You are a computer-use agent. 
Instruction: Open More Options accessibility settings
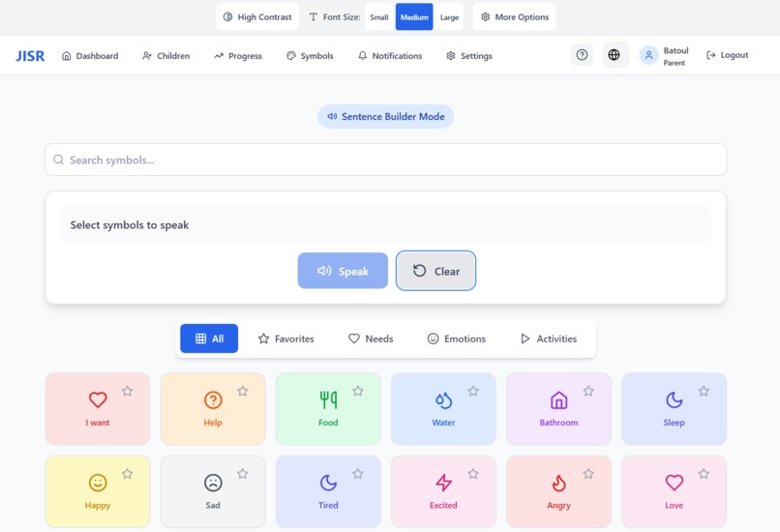coord(515,16)
